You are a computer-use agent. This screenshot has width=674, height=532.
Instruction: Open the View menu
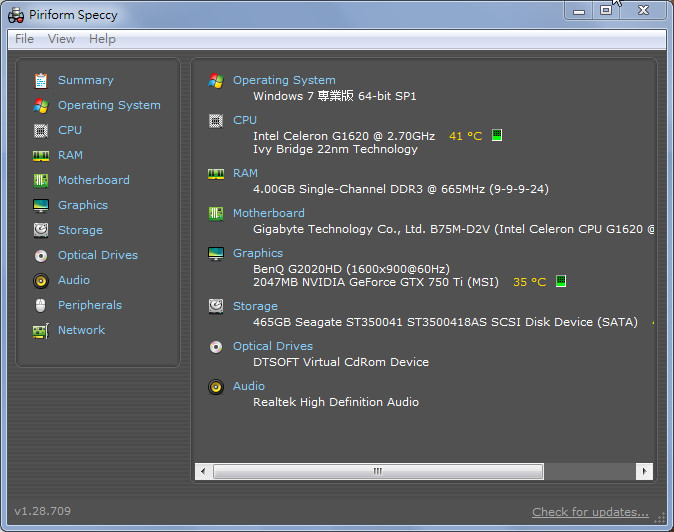[x=61, y=39]
